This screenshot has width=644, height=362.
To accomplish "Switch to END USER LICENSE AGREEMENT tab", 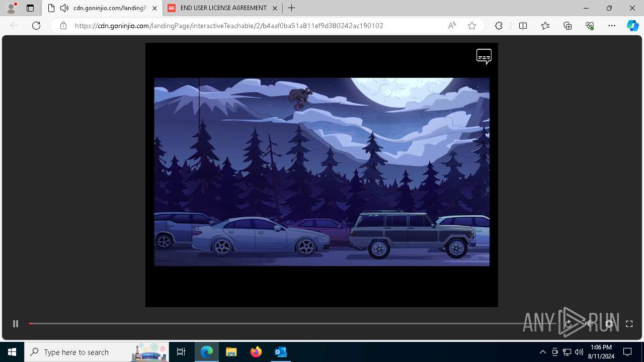I will tap(223, 8).
